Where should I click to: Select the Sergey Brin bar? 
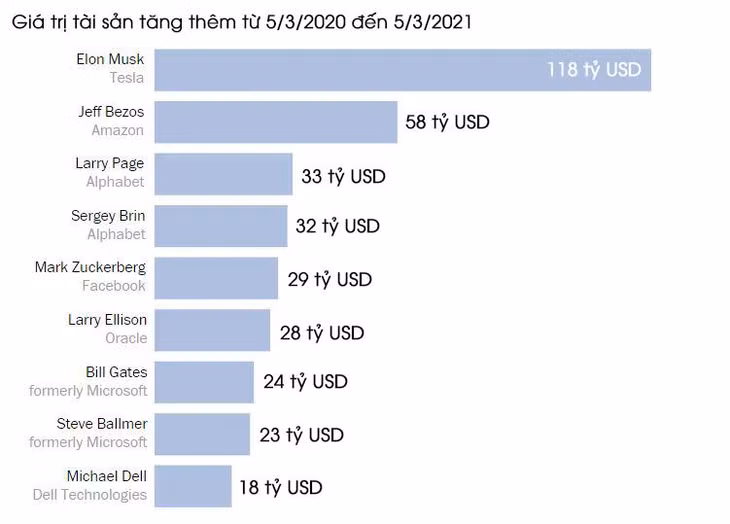click(221, 226)
